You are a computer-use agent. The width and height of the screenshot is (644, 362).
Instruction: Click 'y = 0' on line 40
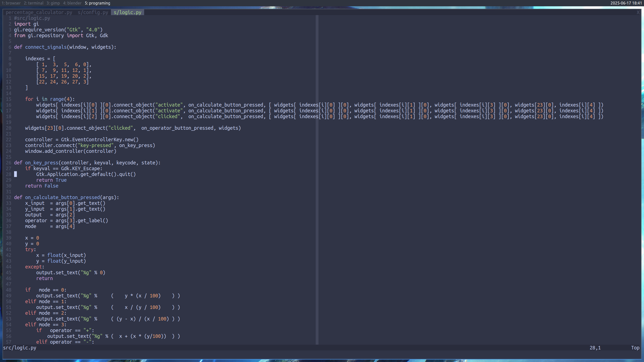(x=32, y=244)
